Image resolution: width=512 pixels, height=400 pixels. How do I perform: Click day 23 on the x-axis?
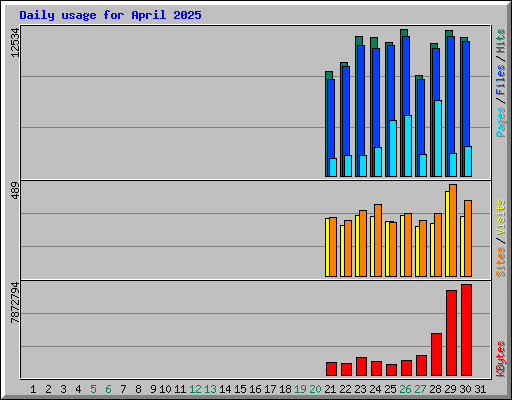[x=360, y=389]
